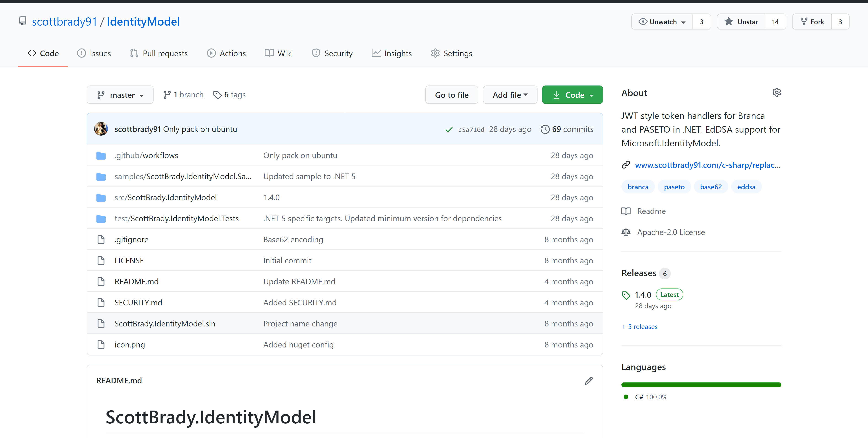Click the SECURITY.md file icon
Screen dimensions: 868x438
tap(101, 303)
